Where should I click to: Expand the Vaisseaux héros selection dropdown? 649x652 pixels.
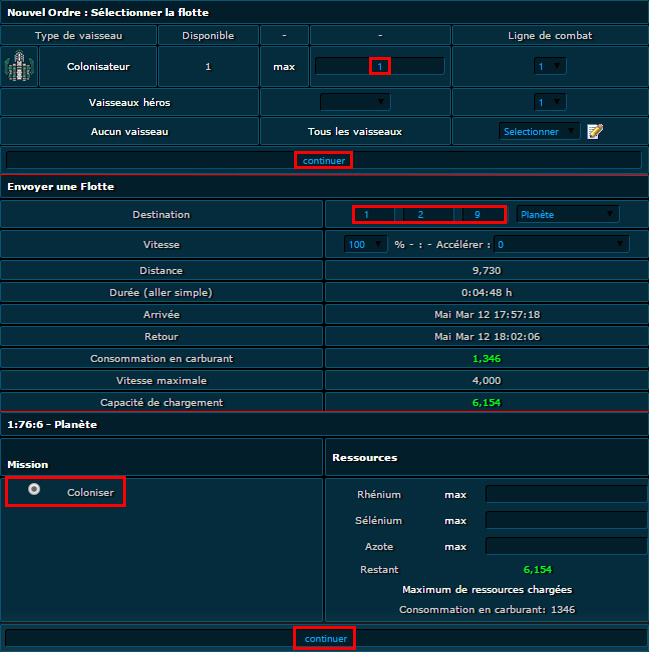click(355, 102)
